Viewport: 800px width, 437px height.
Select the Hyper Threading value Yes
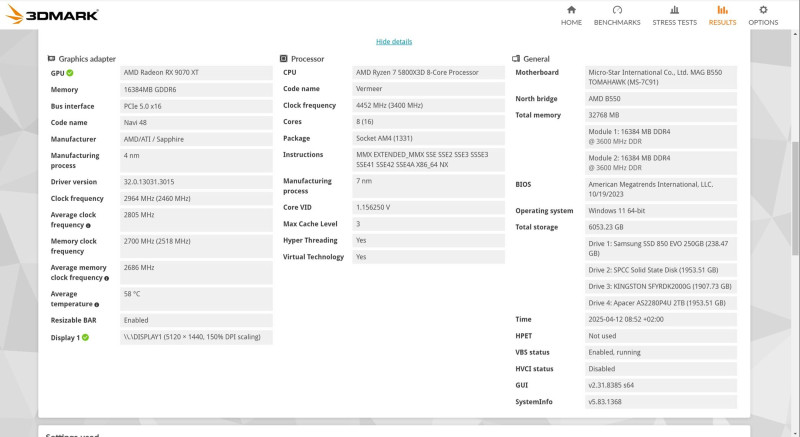tap(429, 240)
